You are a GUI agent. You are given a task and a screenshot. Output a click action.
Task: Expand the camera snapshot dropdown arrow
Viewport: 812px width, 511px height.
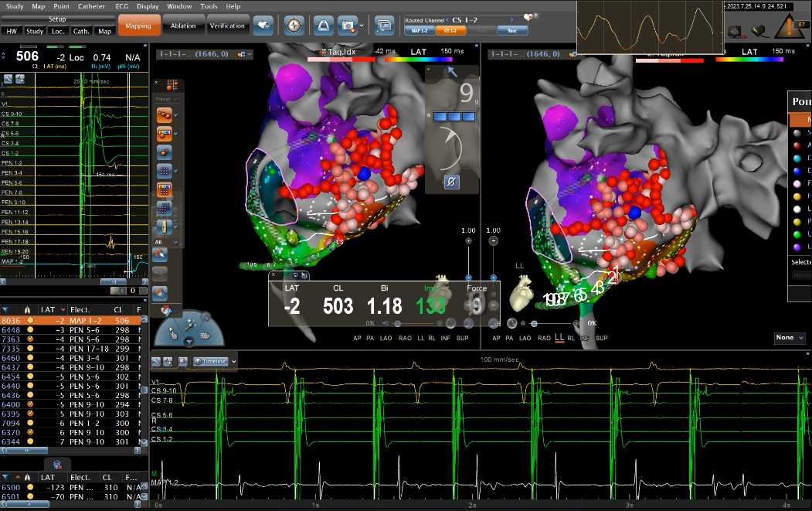coord(362,26)
